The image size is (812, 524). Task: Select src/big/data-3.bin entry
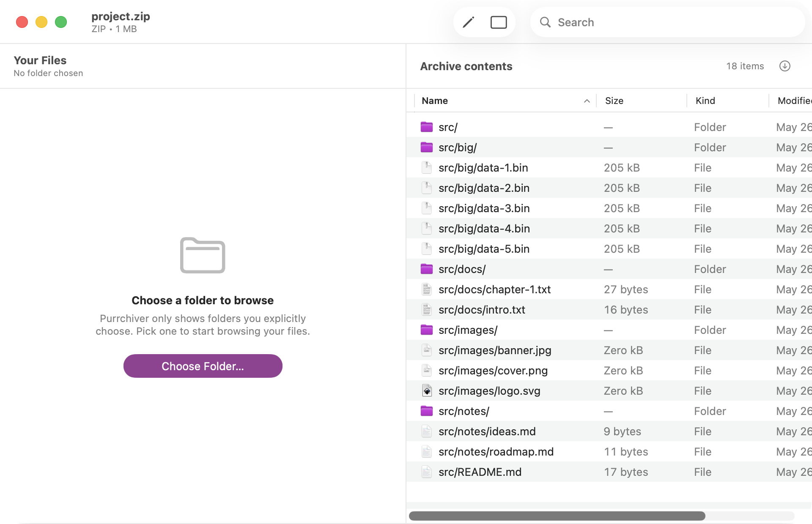click(484, 208)
